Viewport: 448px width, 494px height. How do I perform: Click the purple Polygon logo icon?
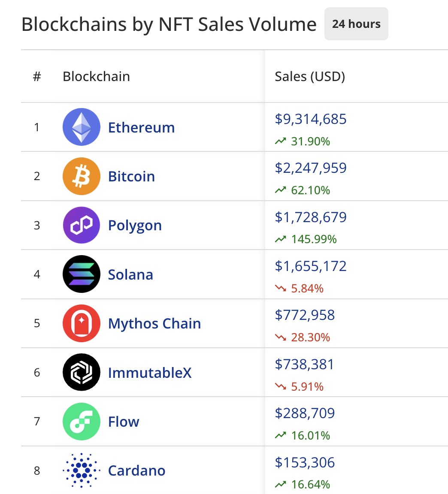point(82,225)
